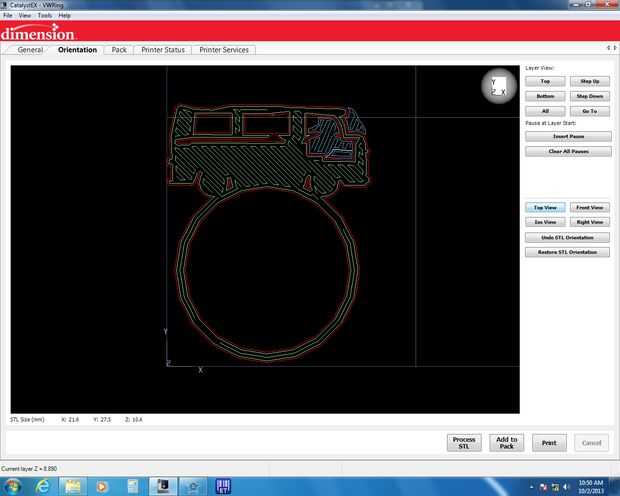
Task: Click Clear All Pauses button
Action: click(568, 151)
